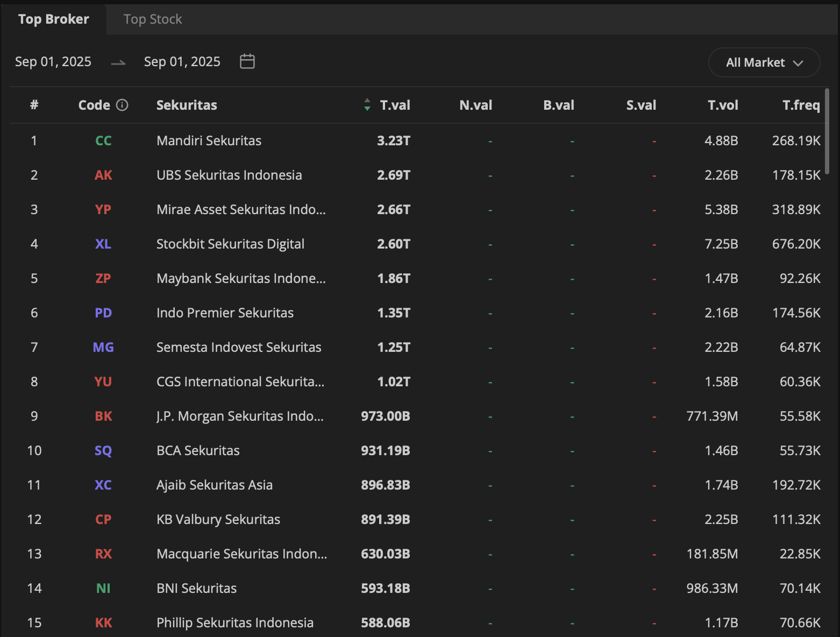Image resolution: width=840 pixels, height=637 pixels.
Task: Click T.freq value 676.20K
Action: click(796, 244)
